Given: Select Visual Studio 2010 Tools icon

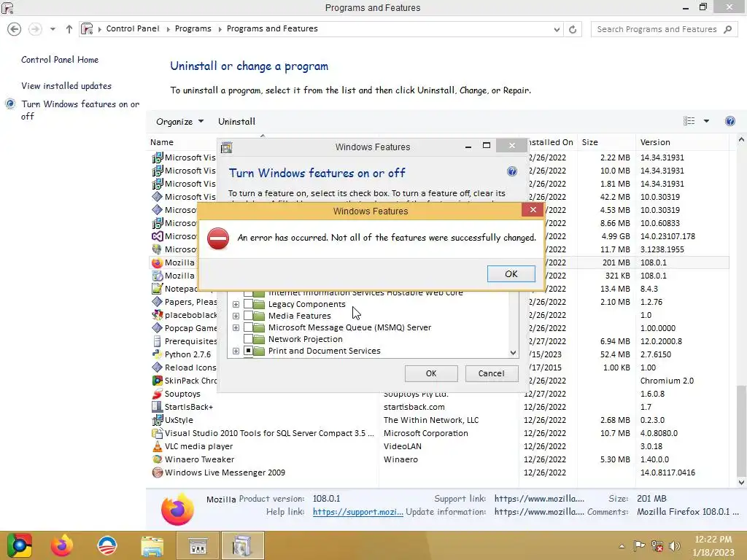Looking at the screenshot, I should click(158, 433).
